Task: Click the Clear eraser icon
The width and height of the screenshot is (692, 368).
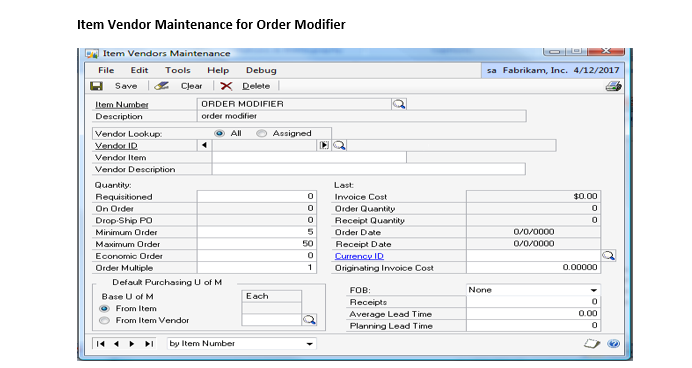Action: pyautogui.click(x=162, y=86)
